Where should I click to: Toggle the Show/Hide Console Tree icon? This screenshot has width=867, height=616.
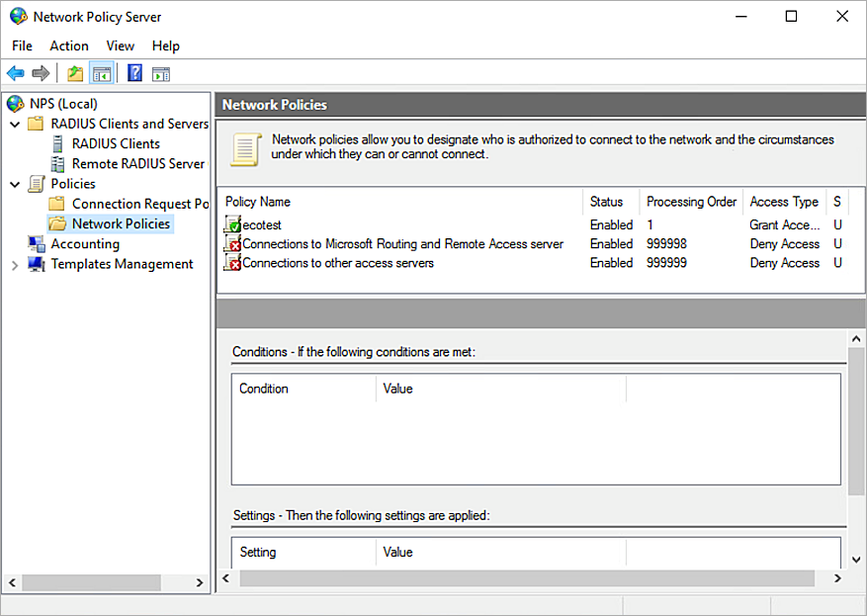[101, 72]
